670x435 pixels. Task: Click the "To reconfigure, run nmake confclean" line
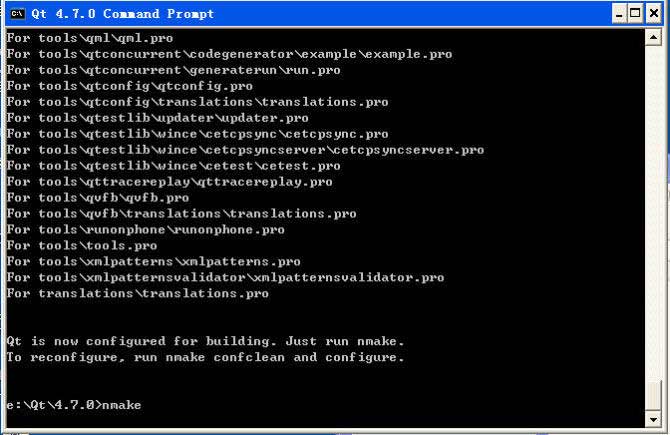tap(205, 357)
